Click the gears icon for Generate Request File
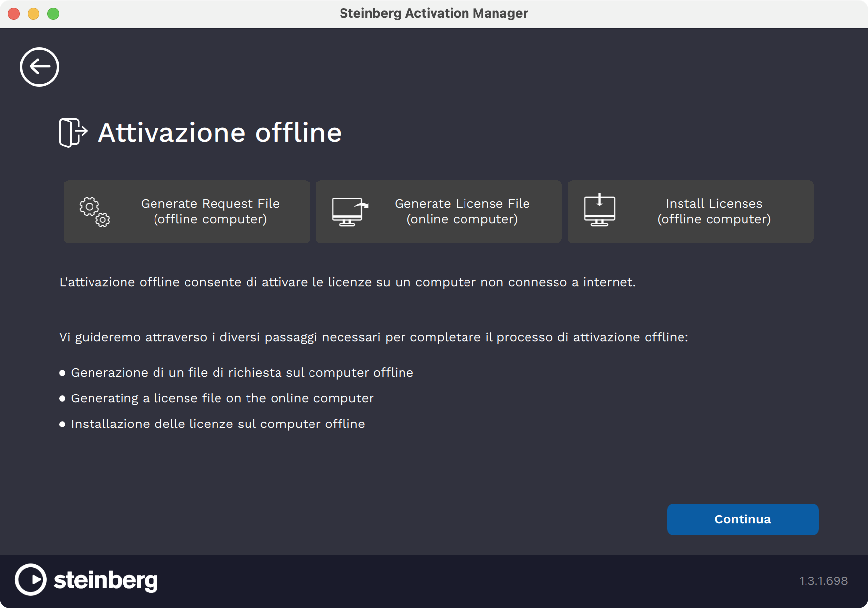The height and width of the screenshot is (608, 868). [94, 212]
